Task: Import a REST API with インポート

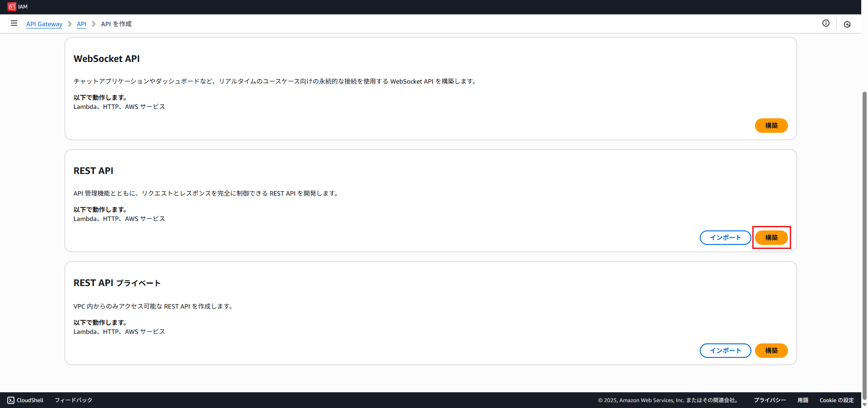Action: point(725,238)
